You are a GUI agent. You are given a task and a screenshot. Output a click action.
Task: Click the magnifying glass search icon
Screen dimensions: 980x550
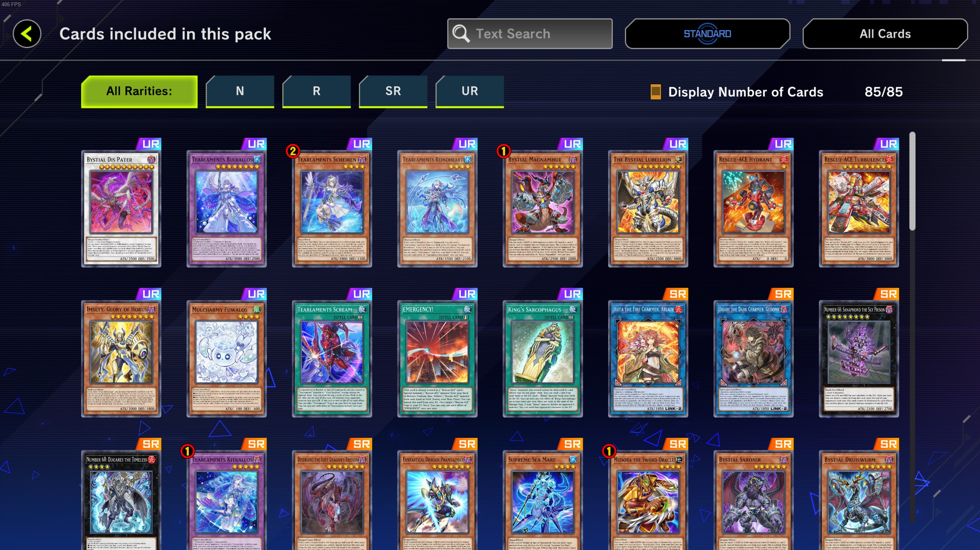click(x=461, y=34)
